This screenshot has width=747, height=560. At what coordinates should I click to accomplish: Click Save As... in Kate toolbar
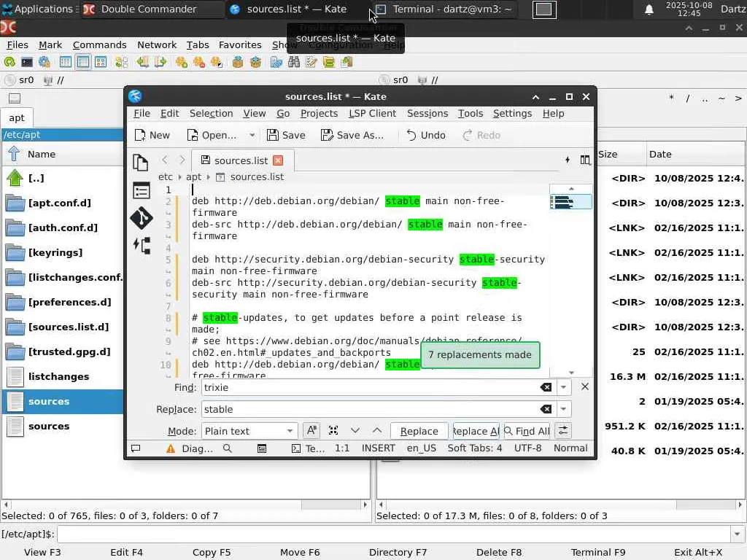352,135
